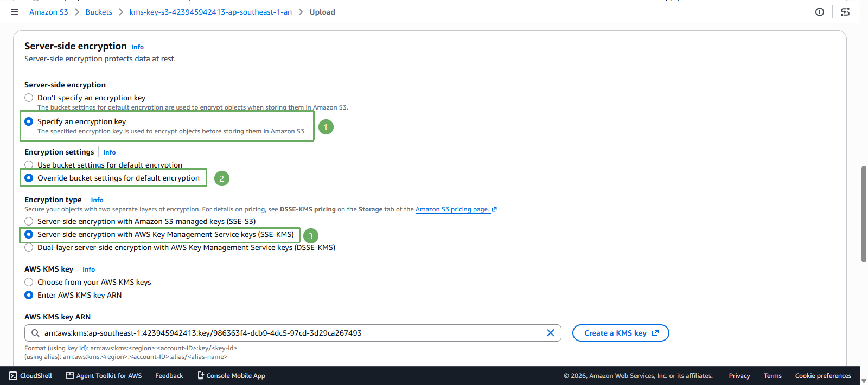The width and height of the screenshot is (868, 385).
Task: Open Info next to AWS KMS key
Action: (x=89, y=269)
